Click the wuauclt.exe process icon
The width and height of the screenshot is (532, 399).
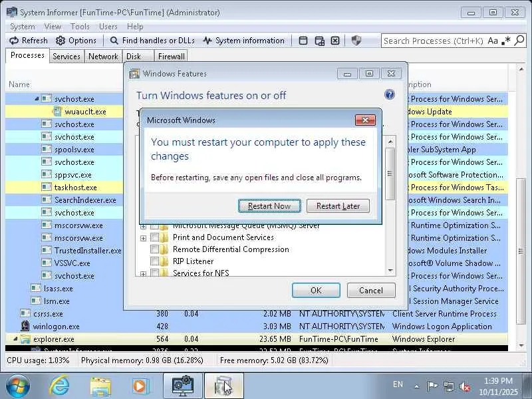(x=58, y=111)
